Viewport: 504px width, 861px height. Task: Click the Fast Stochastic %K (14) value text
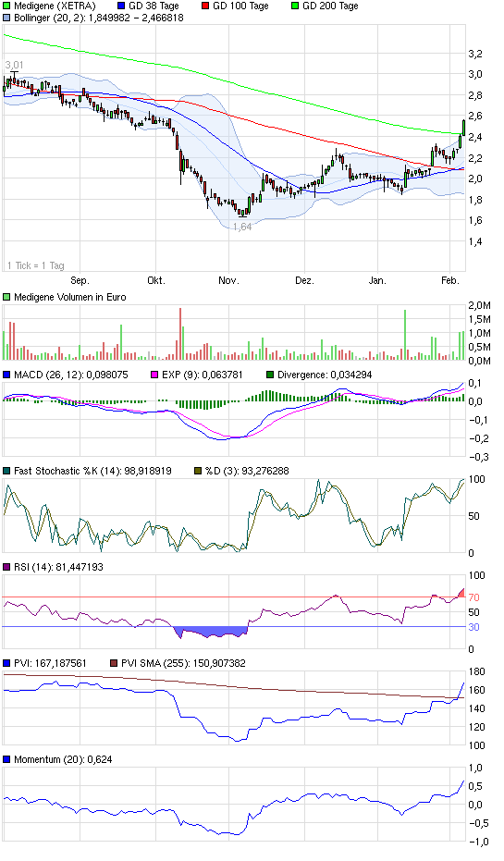[x=92, y=471]
